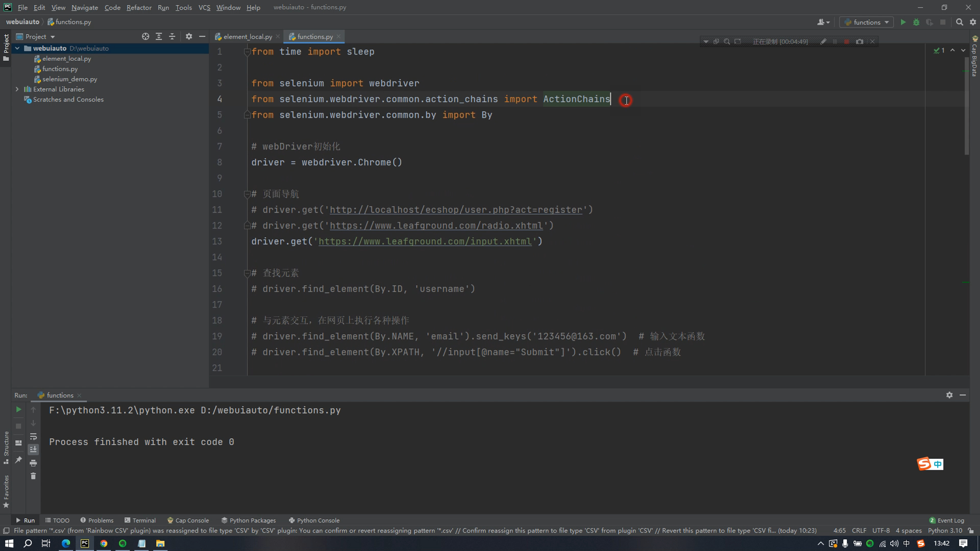980x551 pixels.
Task: Open Chrome from the Windows taskbar
Action: (x=104, y=543)
